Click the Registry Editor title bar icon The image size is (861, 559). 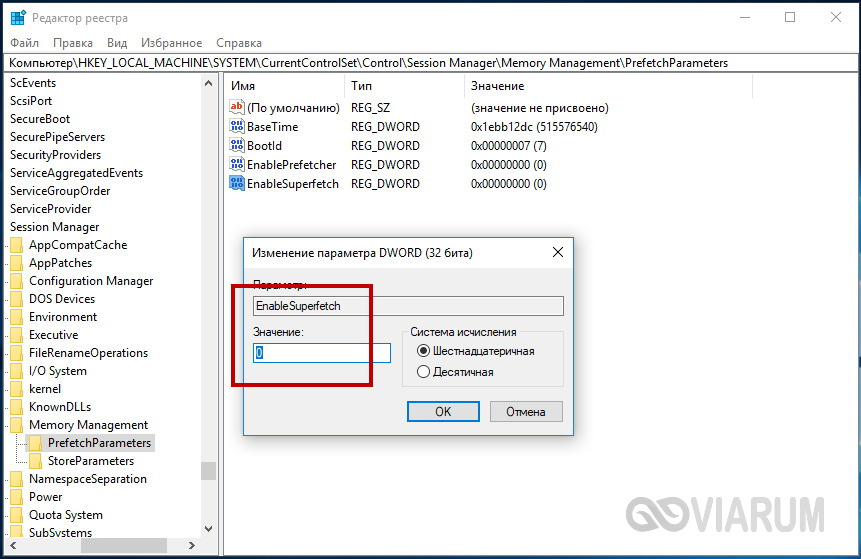tap(18, 18)
